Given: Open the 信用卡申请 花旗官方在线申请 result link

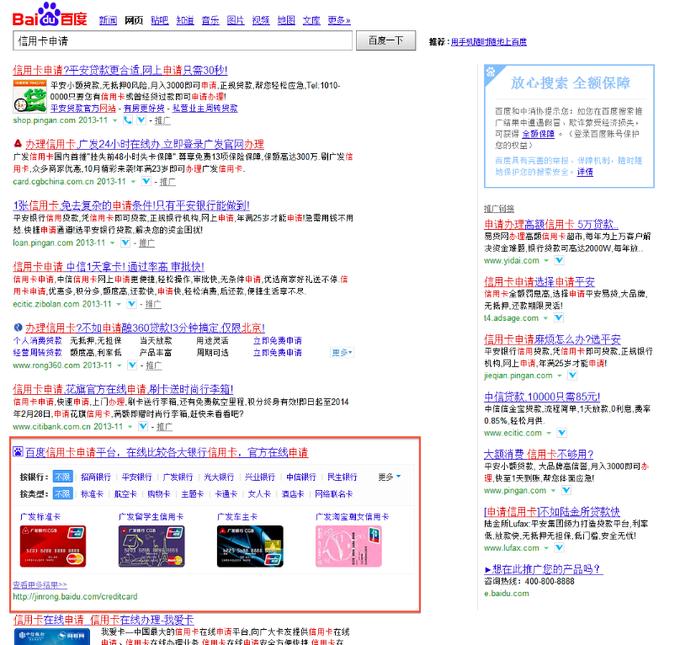Looking at the screenshot, I should [x=123, y=389].
